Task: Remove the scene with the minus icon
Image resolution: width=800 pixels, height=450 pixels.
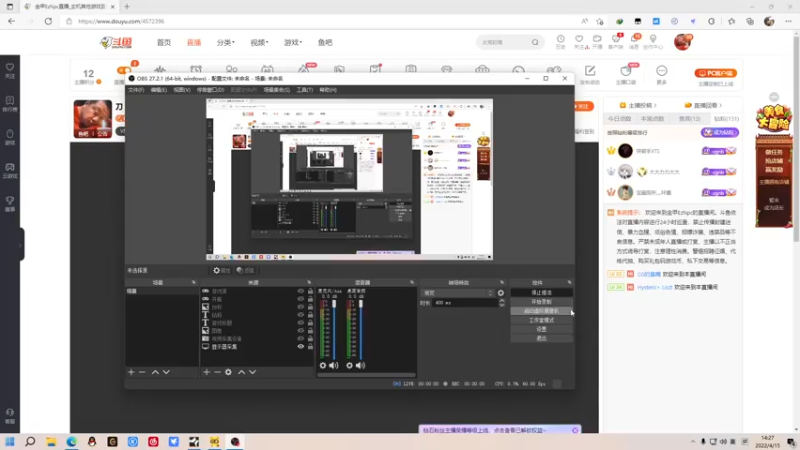Action: coord(142,372)
